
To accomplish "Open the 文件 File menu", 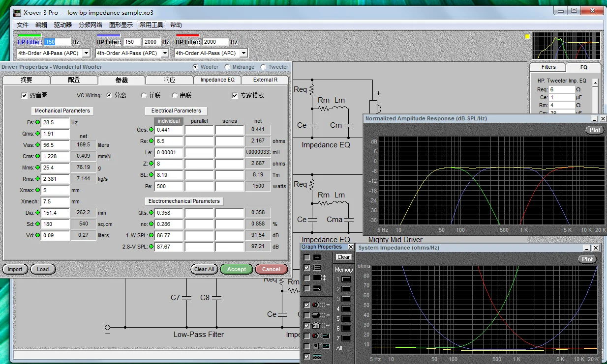I will pos(23,25).
